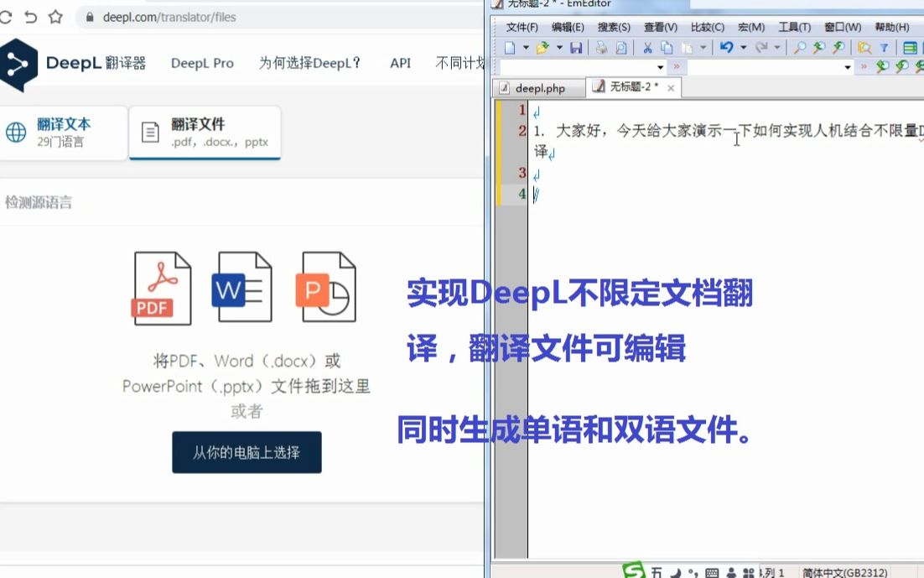Click the bookmark star icon in browser
The image size is (924, 578).
55,17
